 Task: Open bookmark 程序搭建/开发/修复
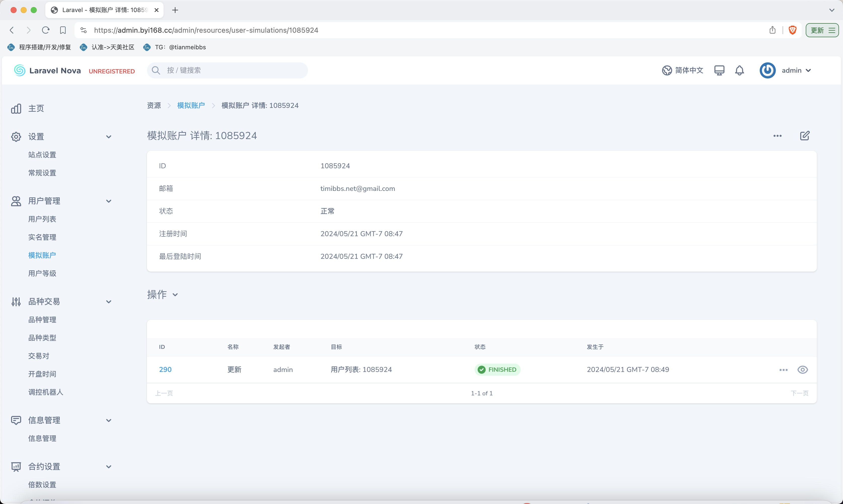click(39, 47)
